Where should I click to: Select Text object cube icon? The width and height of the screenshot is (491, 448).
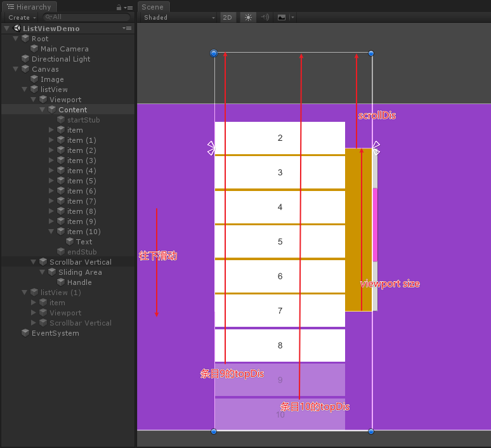tap(70, 242)
